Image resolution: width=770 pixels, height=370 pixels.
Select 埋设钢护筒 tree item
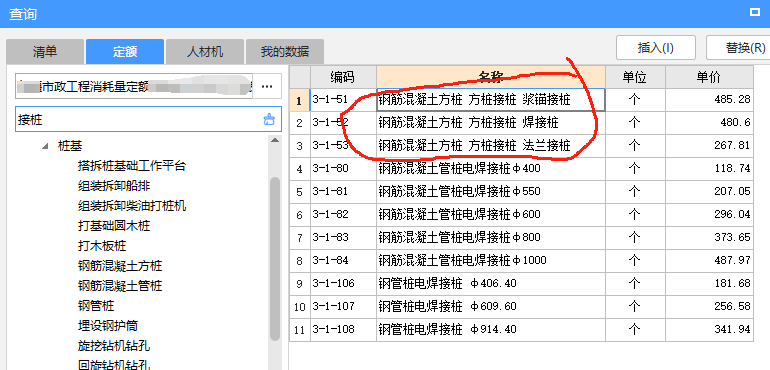[x=108, y=325]
